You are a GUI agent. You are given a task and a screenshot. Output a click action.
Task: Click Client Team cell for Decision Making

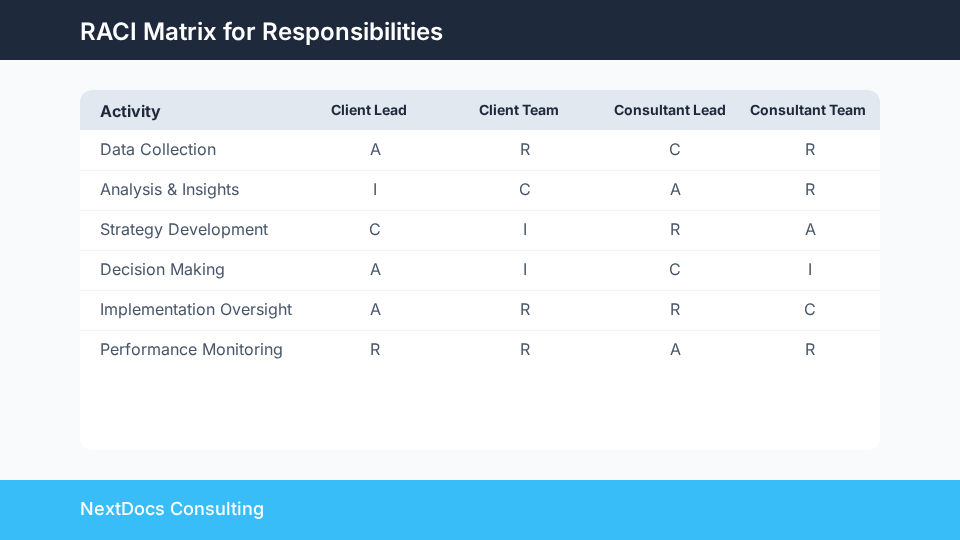(525, 270)
